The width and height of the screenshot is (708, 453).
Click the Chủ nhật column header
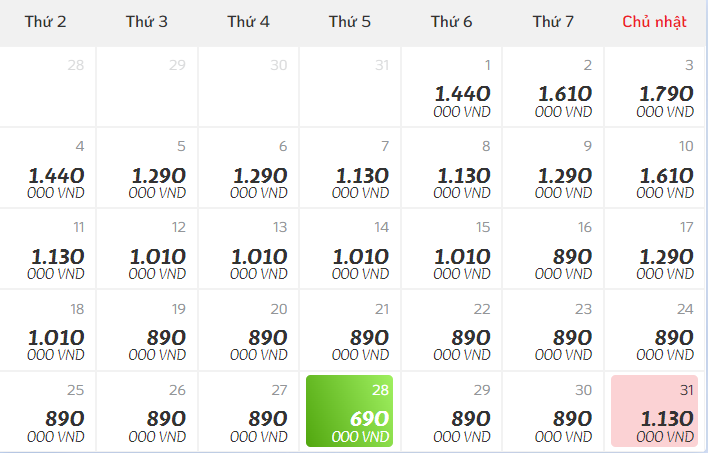654,22
